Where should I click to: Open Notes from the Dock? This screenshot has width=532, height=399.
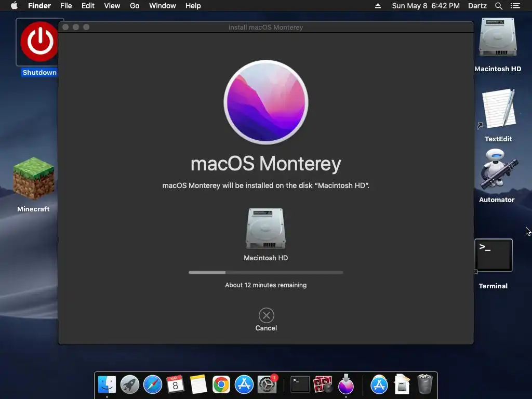[x=198, y=384]
